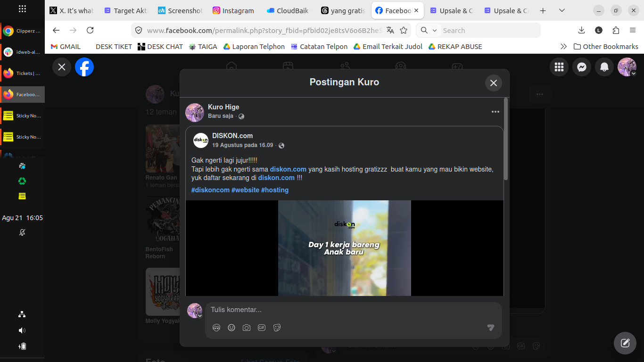The width and height of the screenshot is (644, 362).
Task: Open the network connections icon in the panel
Action: click(22, 314)
